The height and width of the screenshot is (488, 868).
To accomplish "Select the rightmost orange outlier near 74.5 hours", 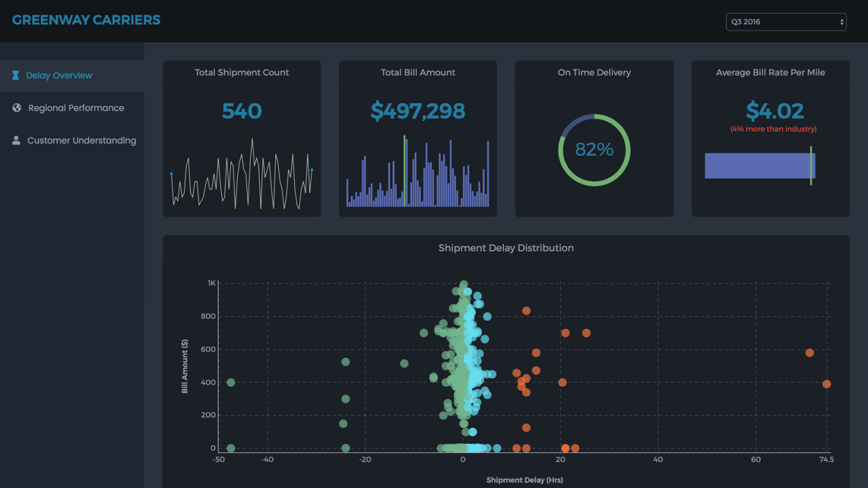I will (826, 384).
